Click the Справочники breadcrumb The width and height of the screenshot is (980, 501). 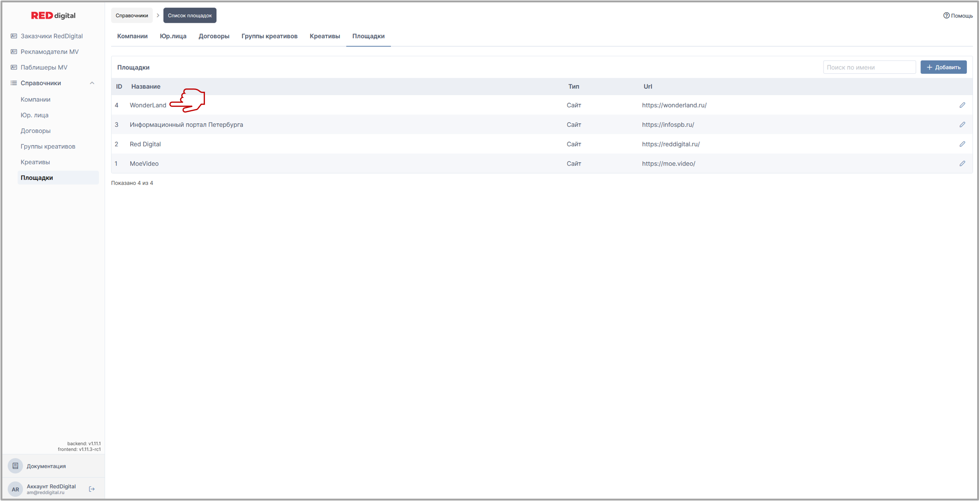click(132, 16)
